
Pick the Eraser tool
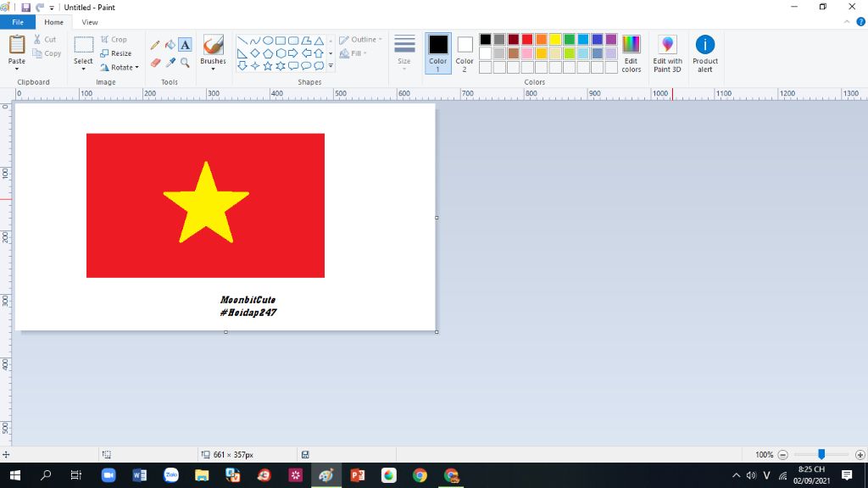click(x=155, y=63)
